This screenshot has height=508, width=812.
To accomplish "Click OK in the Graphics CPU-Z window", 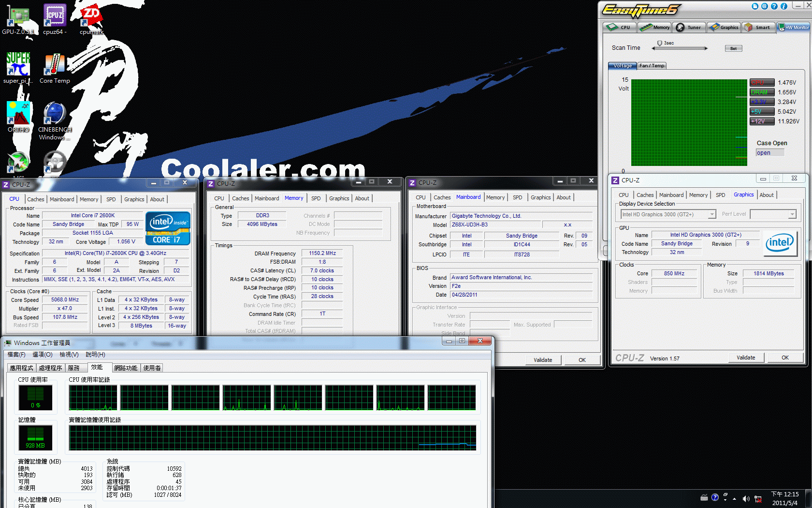I will tap(785, 358).
